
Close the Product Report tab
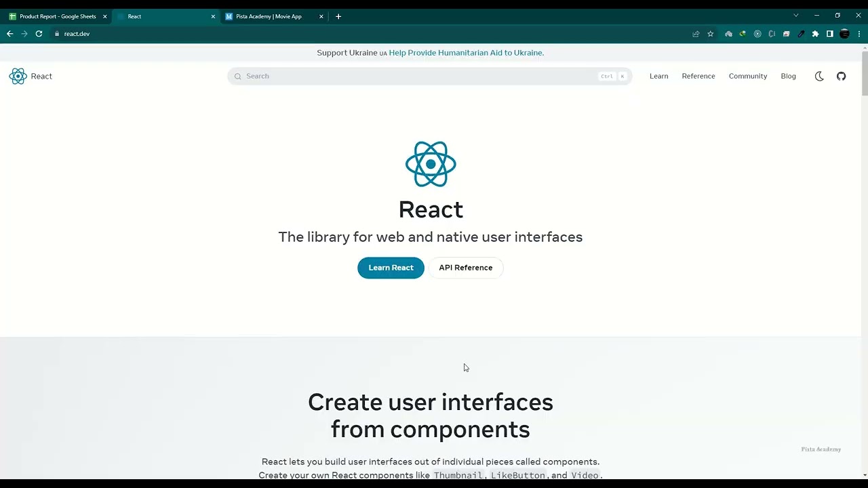(x=105, y=16)
